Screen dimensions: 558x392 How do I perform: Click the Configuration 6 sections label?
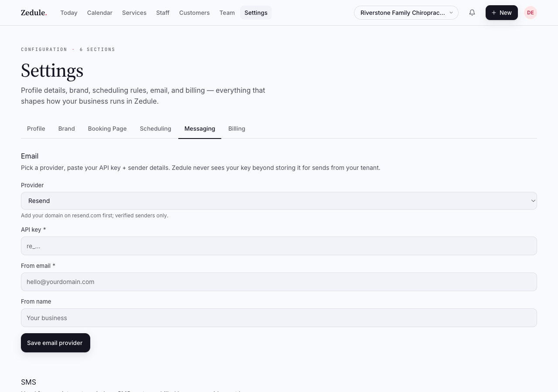coord(68,49)
